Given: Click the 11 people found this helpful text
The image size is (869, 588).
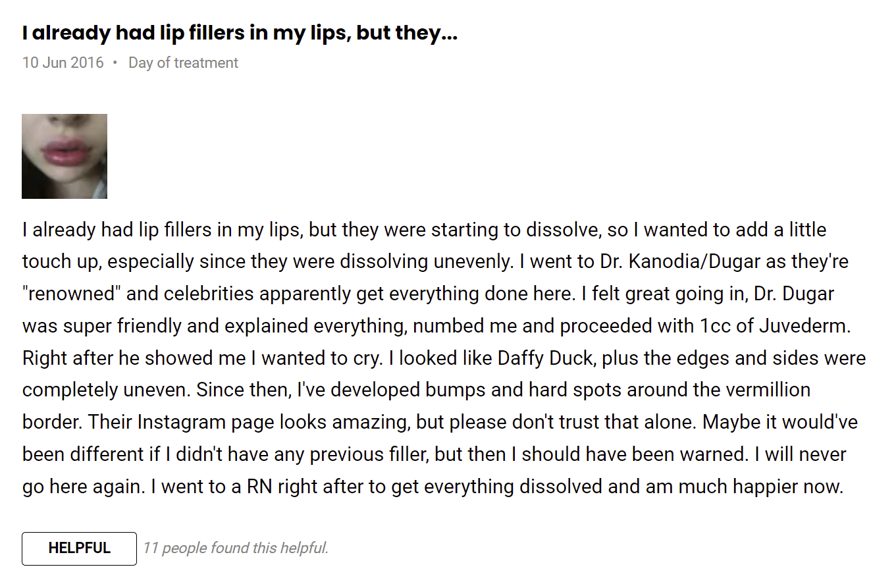Looking at the screenshot, I should click(236, 548).
